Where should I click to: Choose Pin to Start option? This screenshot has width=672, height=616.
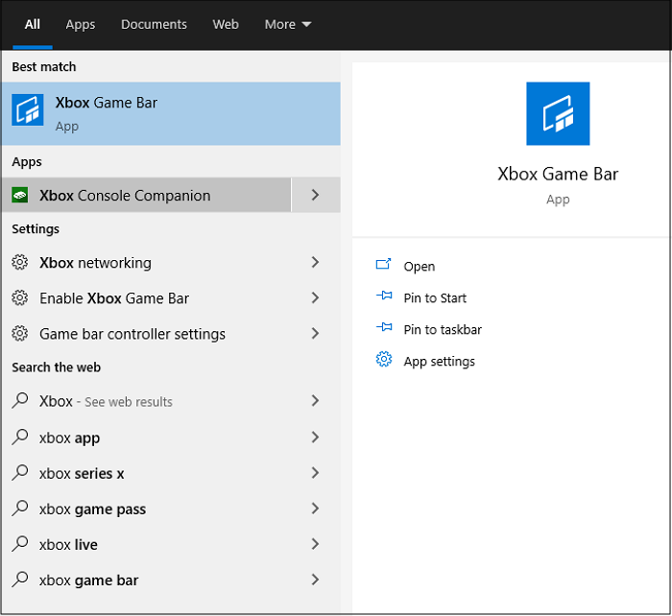coord(435,298)
